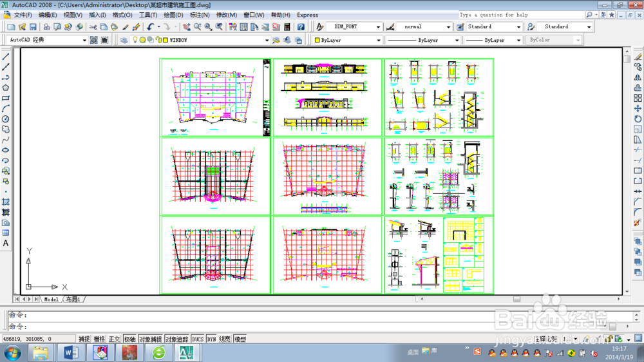Click the Help question mark icon
This screenshot has width=644, height=362.
tap(301, 26)
